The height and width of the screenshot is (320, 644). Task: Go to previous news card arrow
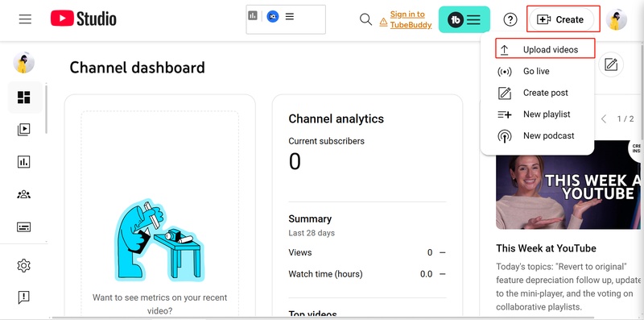coord(603,119)
